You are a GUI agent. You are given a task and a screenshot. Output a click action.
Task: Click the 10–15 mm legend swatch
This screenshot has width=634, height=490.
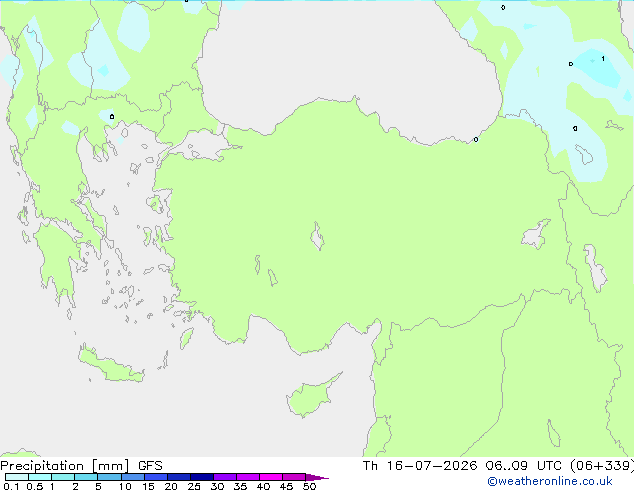[x=133, y=477]
